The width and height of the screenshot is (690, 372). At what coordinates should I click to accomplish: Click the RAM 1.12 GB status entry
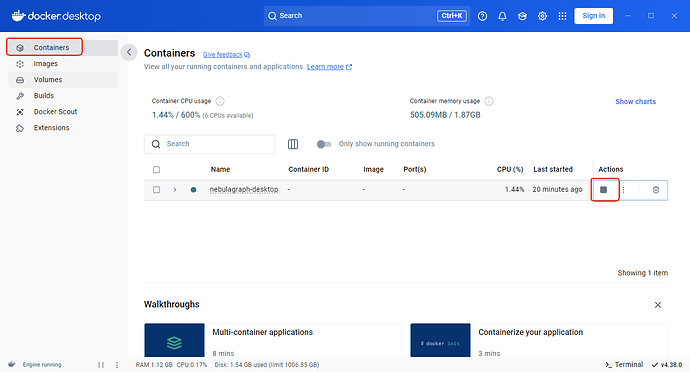tap(154, 365)
